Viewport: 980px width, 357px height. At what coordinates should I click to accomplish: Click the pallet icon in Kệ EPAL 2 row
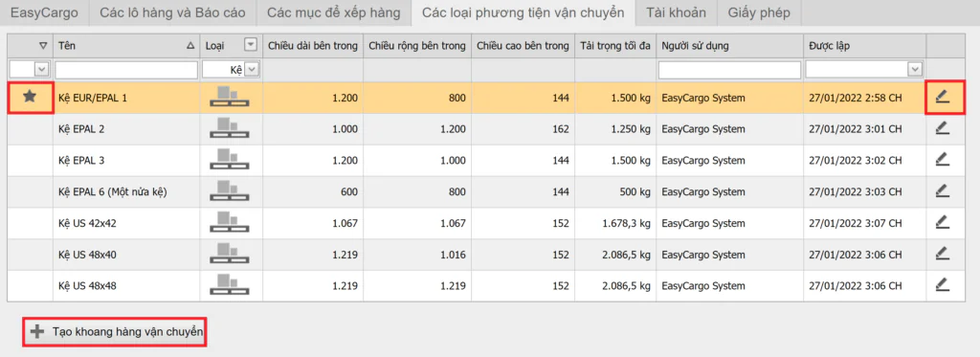point(229,128)
